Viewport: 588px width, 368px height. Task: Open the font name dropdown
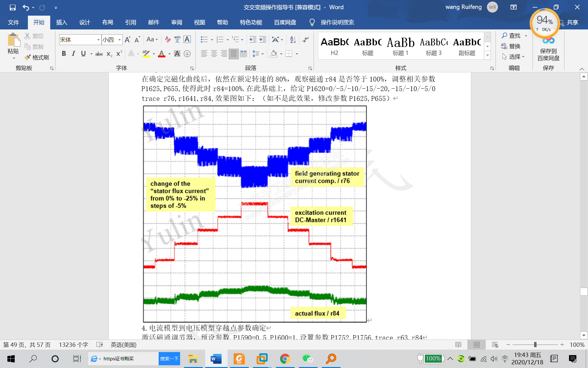click(x=98, y=40)
